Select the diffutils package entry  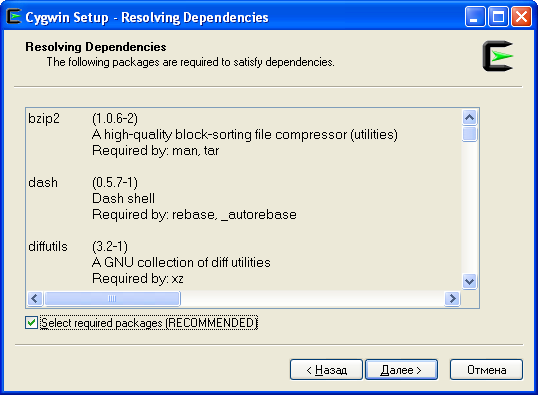48,246
